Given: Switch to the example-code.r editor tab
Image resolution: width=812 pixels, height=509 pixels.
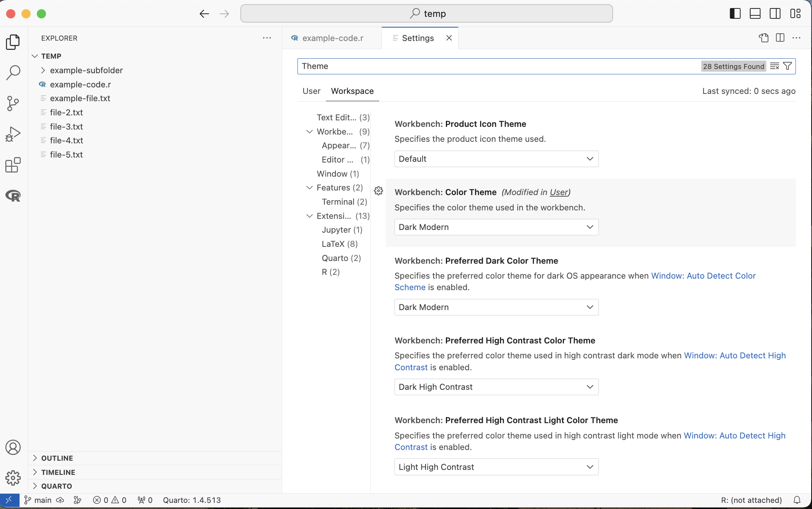Looking at the screenshot, I should pos(332,38).
